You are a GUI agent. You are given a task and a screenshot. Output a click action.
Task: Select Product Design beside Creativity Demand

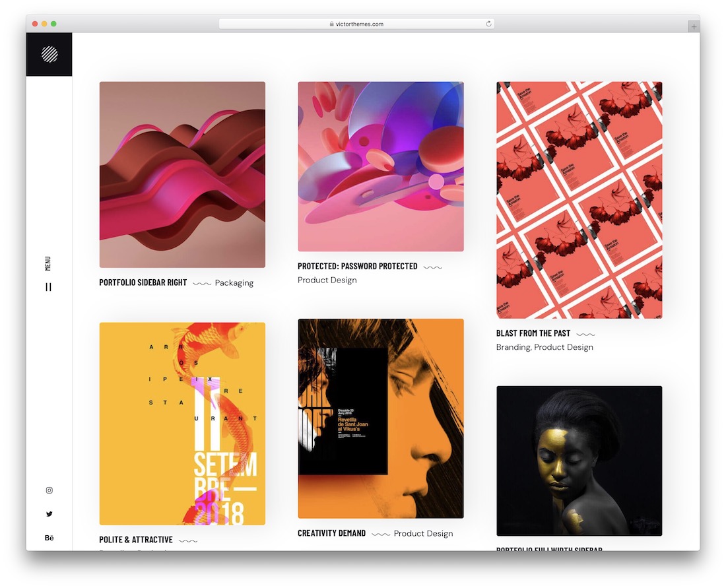tap(423, 534)
